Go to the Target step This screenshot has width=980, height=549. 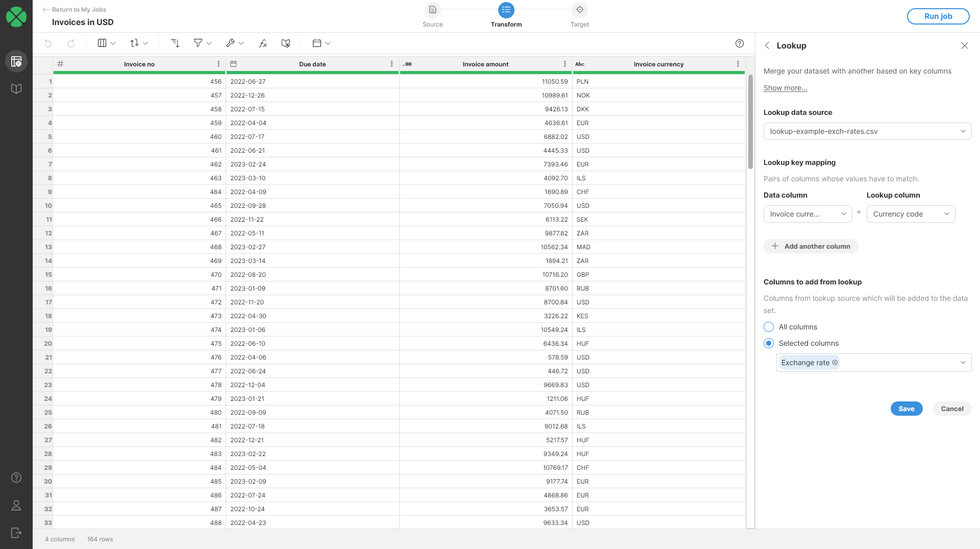[580, 10]
